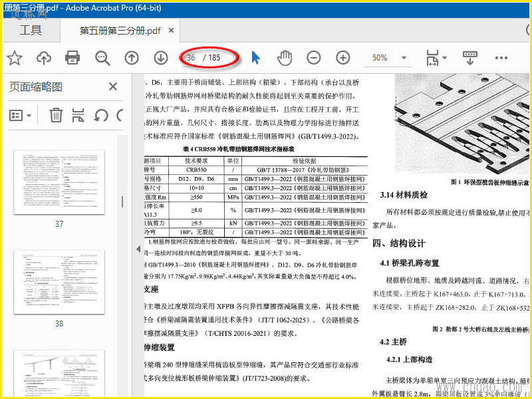The width and height of the screenshot is (532, 399).
Task: Zoom in with the plus button
Action: (343, 58)
